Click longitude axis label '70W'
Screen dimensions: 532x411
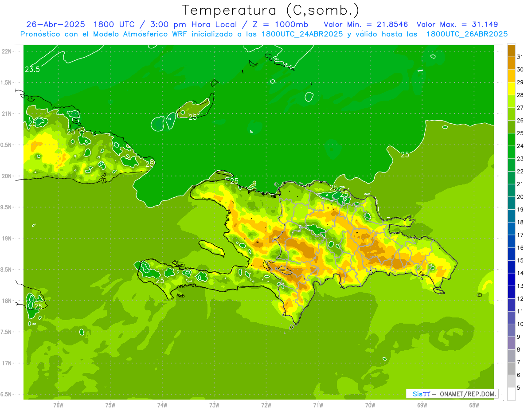[370, 405]
